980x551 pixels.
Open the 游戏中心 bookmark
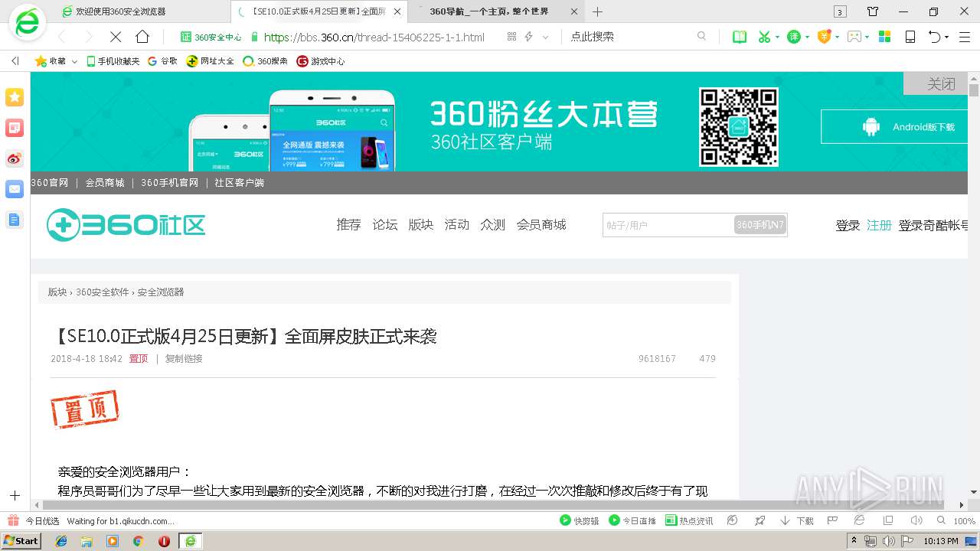(321, 61)
